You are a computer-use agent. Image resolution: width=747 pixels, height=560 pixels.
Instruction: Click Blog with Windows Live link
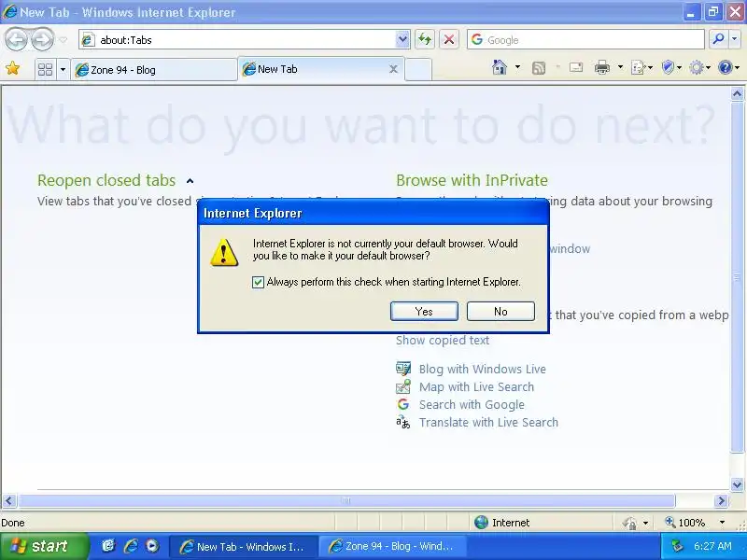coord(483,369)
